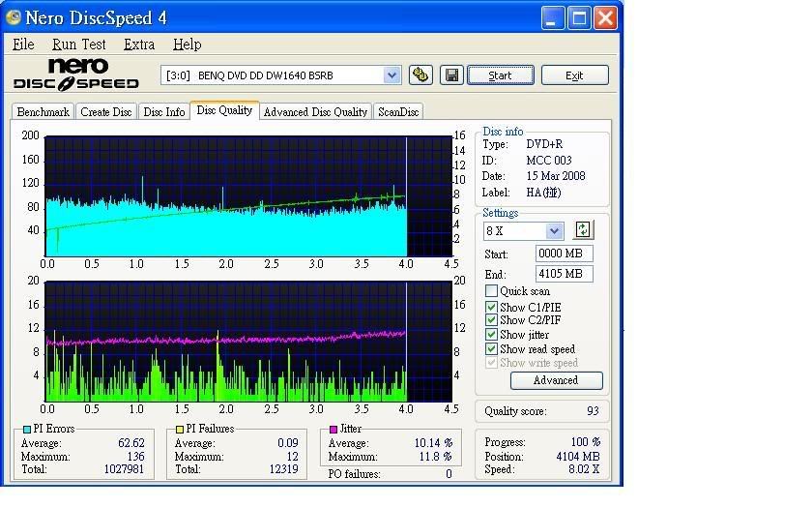The image size is (812, 508).
Task: Close the Nero DiscSpeed window
Action: pyautogui.click(x=605, y=18)
